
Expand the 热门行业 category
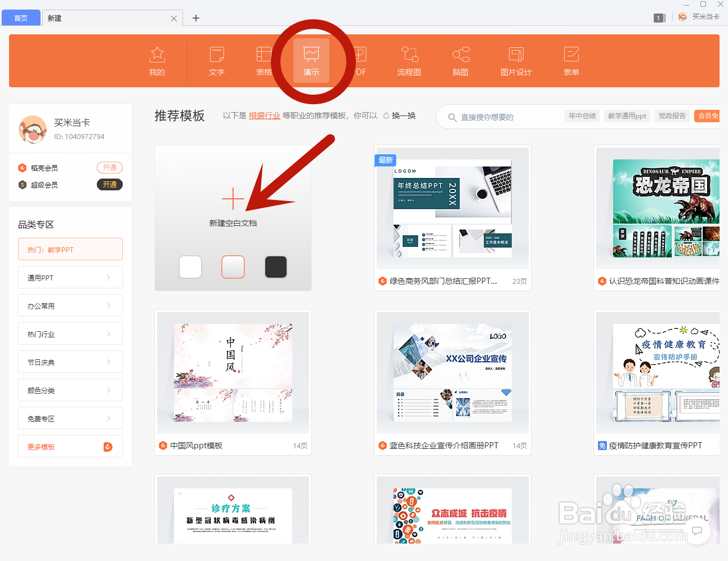tap(70, 333)
